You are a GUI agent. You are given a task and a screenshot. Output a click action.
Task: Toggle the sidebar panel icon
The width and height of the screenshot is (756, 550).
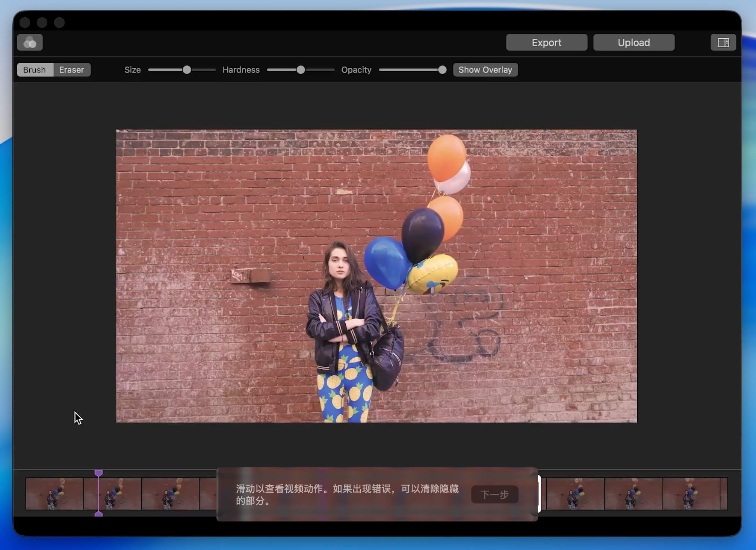point(723,42)
